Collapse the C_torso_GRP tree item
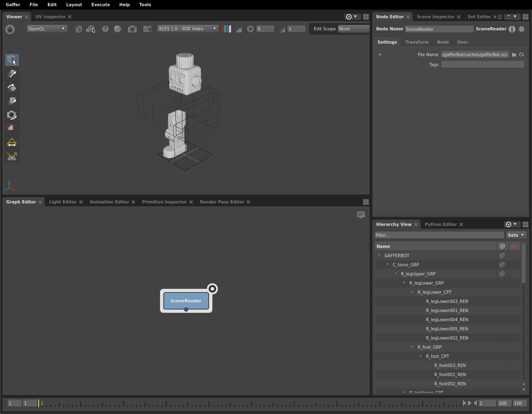 click(387, 265)
